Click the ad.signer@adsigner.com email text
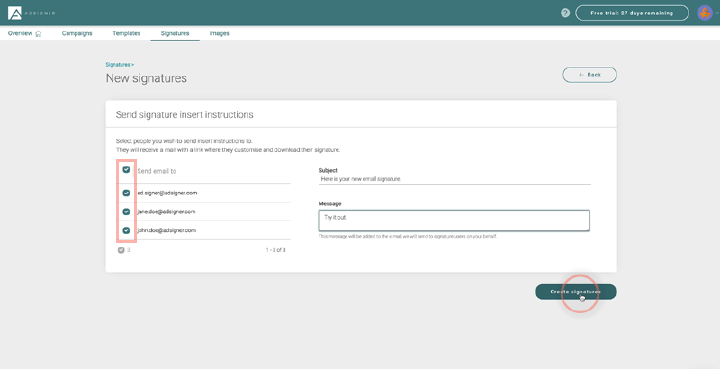 point(168,193)
